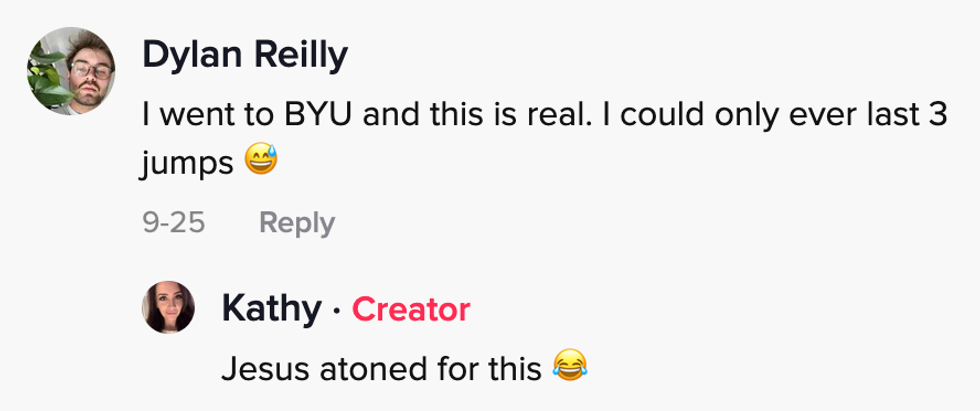Image resolution: width=980 pixels, height=411 pixels.
Task: Click the green plant in Dylan's avatar
Action: [x=42, y=65]
